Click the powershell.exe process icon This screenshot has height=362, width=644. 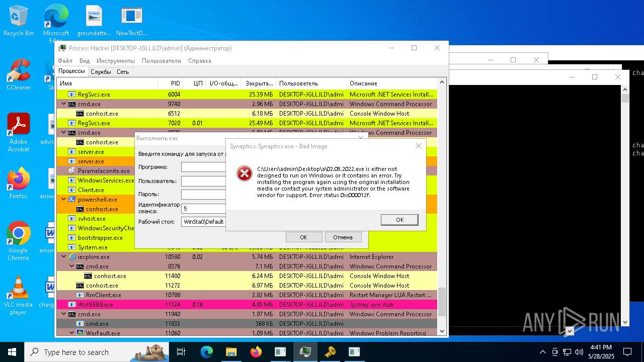[72, 200]
